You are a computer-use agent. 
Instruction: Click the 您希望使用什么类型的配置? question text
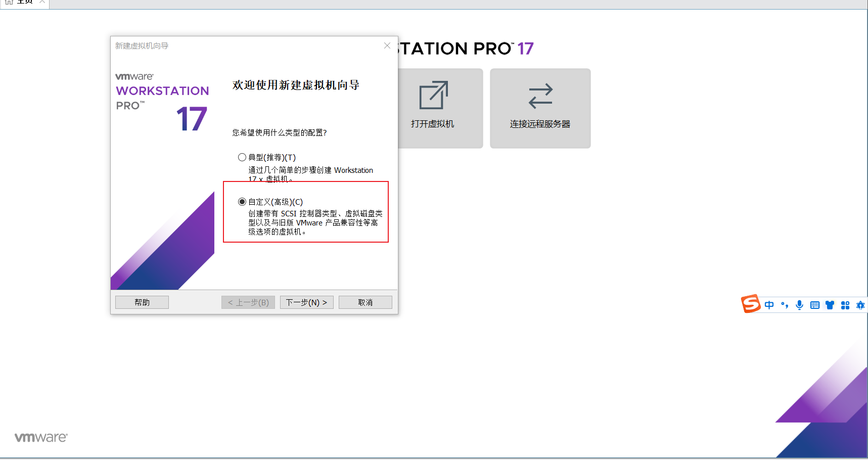pos(280,132)
